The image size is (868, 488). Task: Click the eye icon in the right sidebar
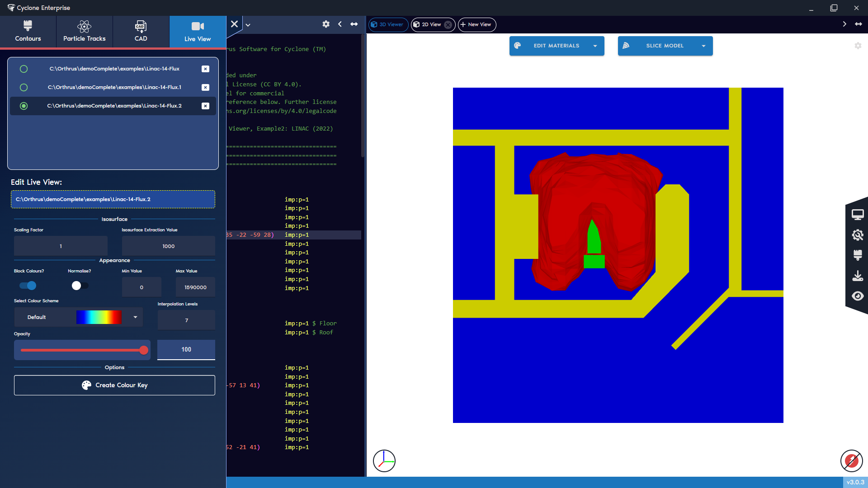coord(858,296)
